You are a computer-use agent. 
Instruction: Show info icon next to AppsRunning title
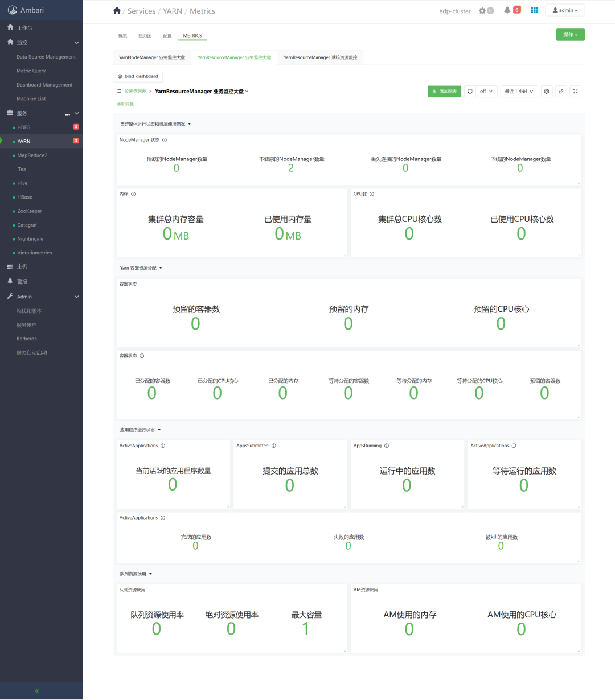pyautogui.click(x=387, y=446)
